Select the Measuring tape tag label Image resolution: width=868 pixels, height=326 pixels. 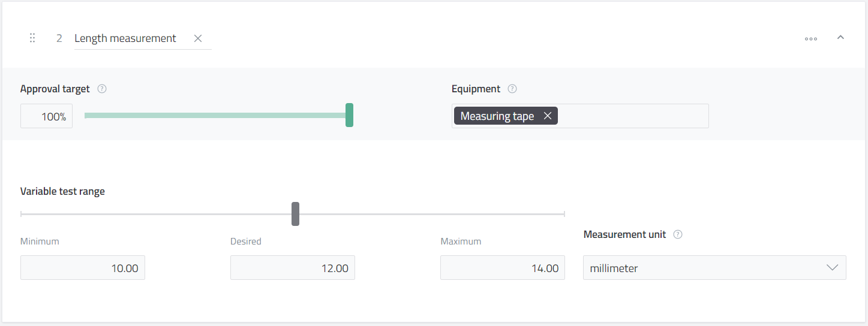tap(497, 116)
